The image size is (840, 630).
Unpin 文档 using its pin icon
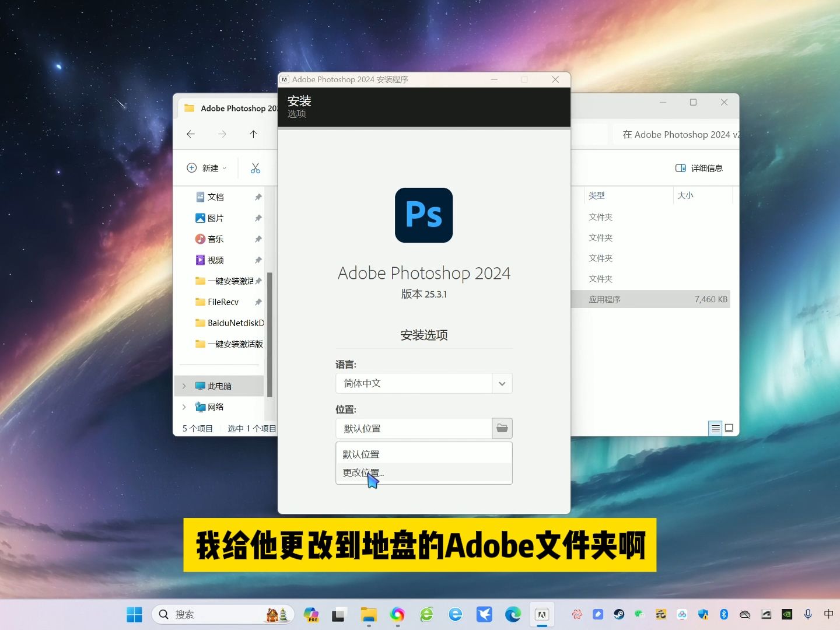(x=258, y=197)
